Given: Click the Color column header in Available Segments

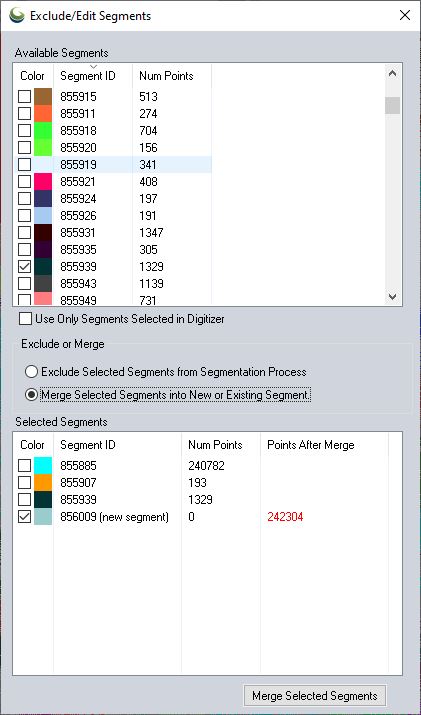Looking at the screenshot, I should 33,76.
